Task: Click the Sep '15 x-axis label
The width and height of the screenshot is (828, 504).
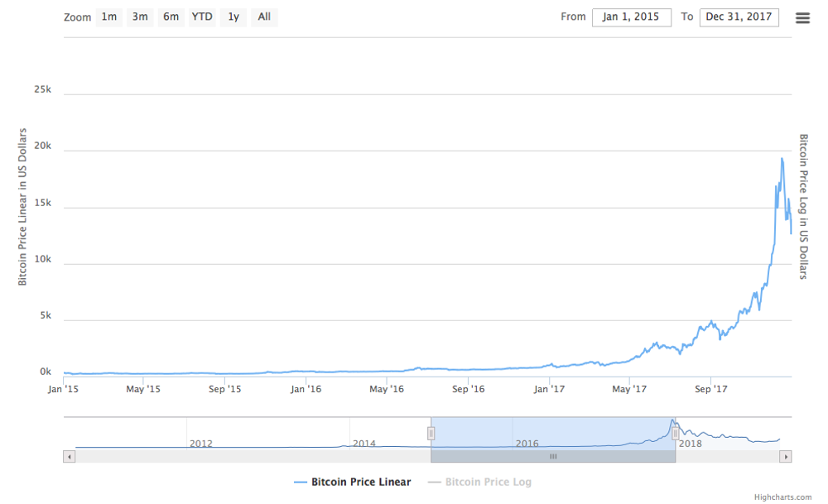Action: [224, 389]
